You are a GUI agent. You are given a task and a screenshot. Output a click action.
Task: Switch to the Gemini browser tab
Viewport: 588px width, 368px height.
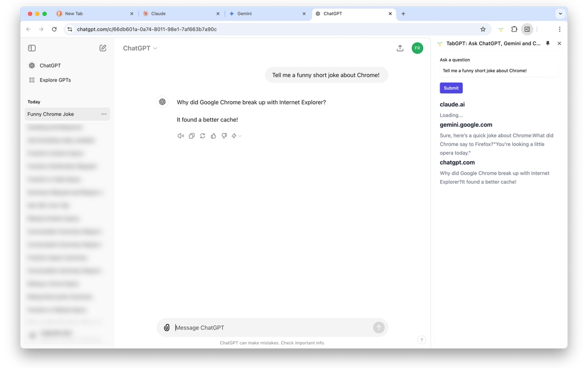[x=267, y=14]
